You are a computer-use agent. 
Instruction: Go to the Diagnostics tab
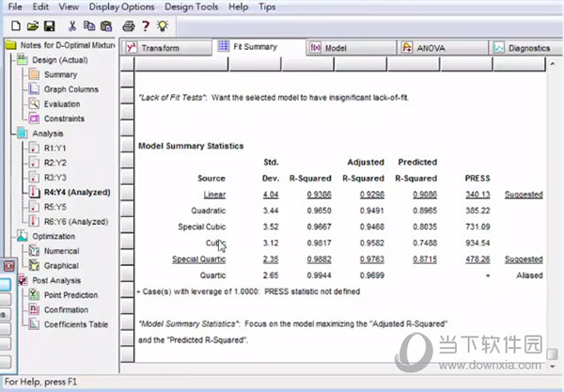click(x=526, y=47)
